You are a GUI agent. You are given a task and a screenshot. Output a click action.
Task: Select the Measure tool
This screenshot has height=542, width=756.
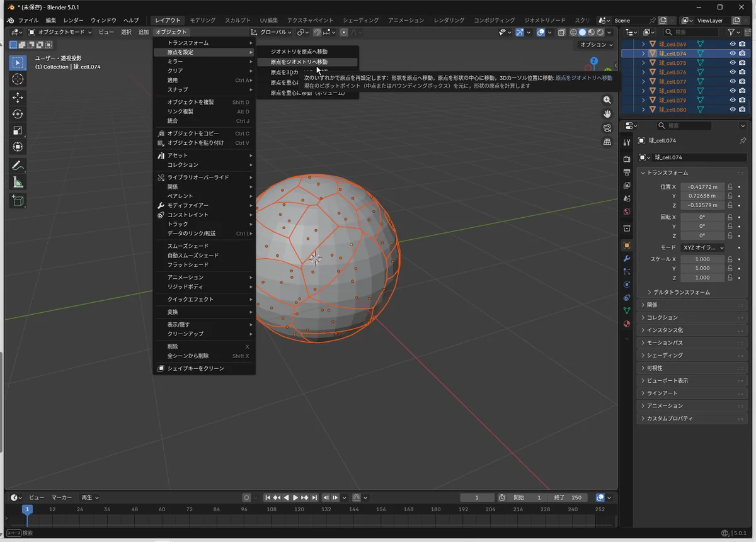18,183
